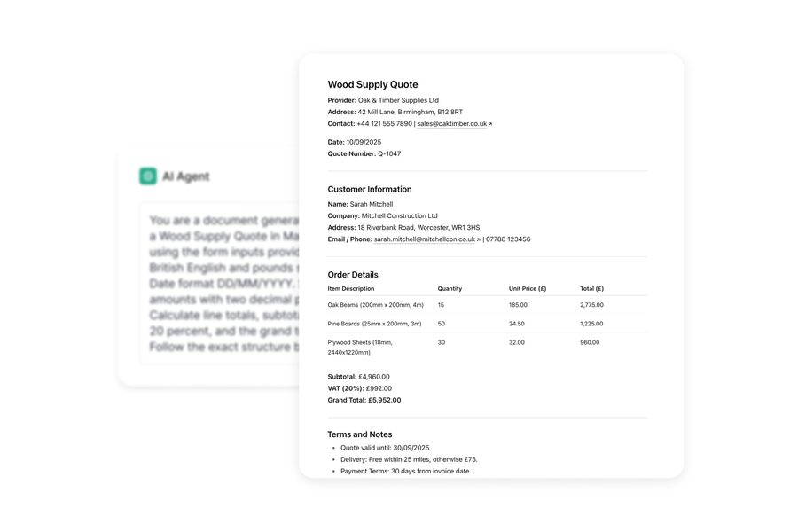
Task: Click the green AI Agent icon
Action: point(148,176)
